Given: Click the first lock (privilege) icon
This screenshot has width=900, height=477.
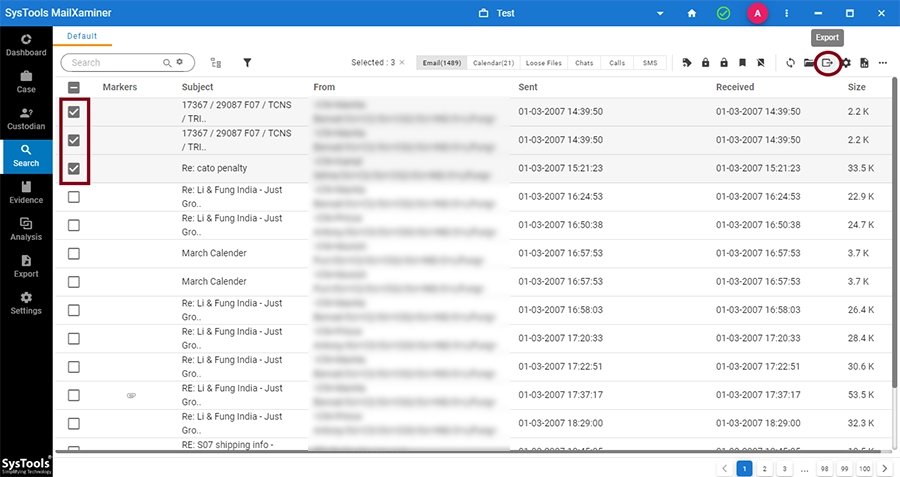Looking at the screenshot, I should click(x=705, y=63).
